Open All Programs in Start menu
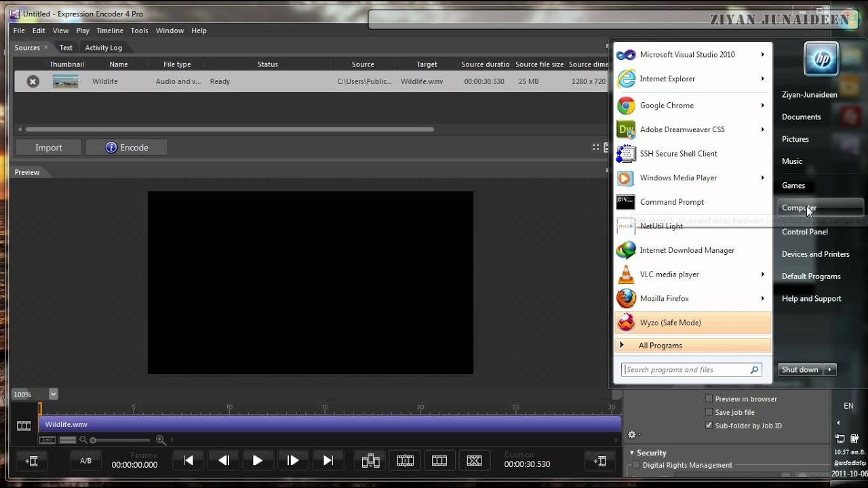868x488 pixels. tap(692, 346)
